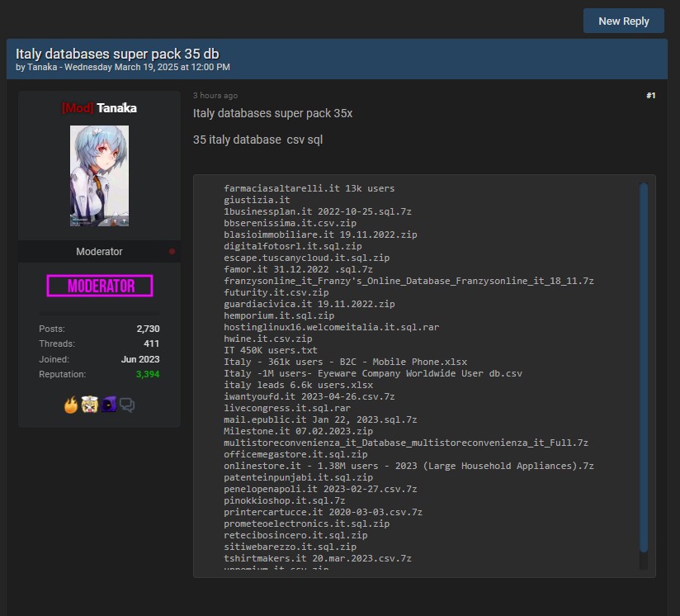This screenshot has height=616, width=680.
Task: Open Tanaka's avatar image
Action: coord(99,176)
